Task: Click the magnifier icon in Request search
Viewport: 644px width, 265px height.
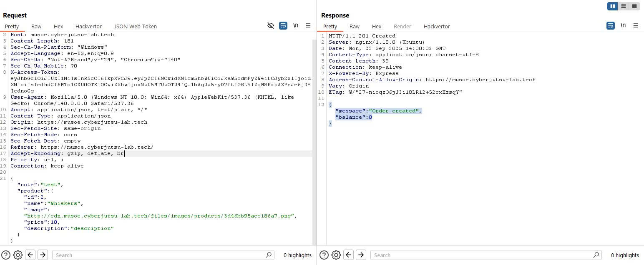Action: 269,255
